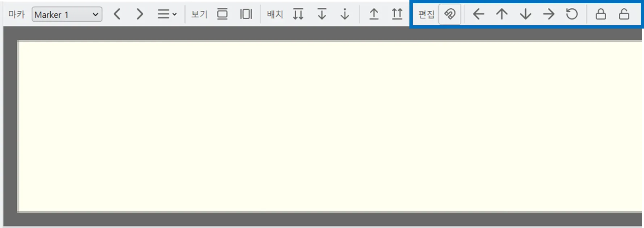644x228 pixels.
Task: Move marker left with left arrow
Action: click(x=479, y=14)
